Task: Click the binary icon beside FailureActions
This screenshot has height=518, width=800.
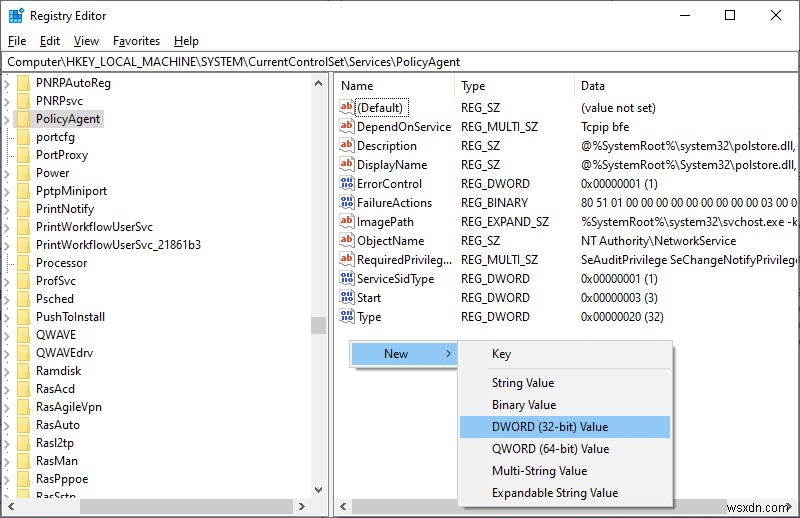Action: coord(346,202)
